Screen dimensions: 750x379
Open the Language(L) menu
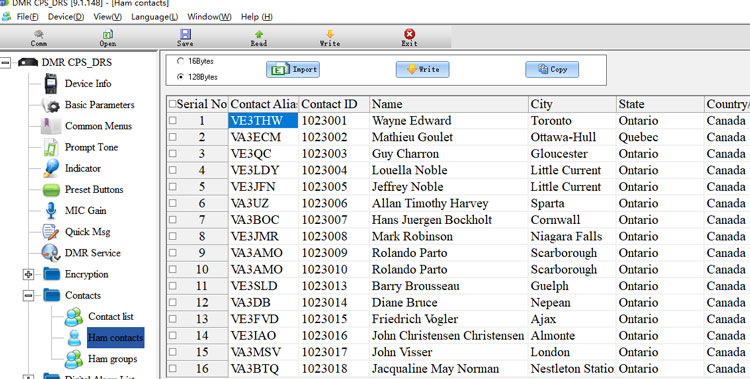click(x=154, y=17)
